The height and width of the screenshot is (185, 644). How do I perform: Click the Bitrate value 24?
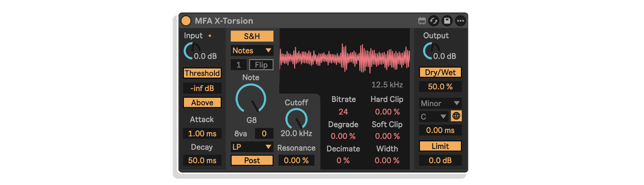tap(343, 112)
